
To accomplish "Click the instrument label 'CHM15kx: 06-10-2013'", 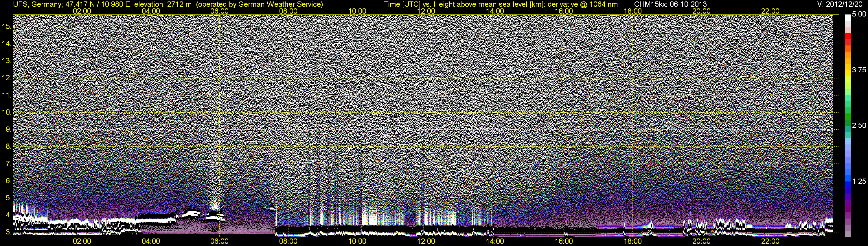I will pos(671,4).
